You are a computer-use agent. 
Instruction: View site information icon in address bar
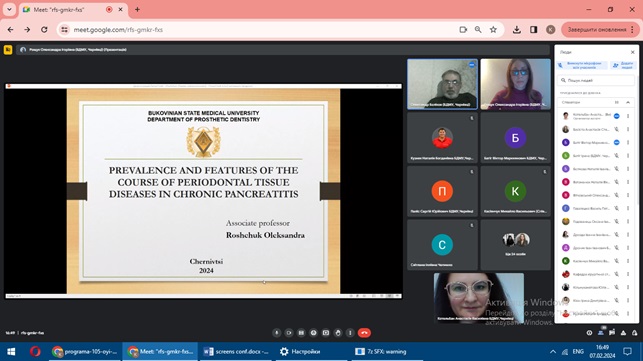tap(64, 30)
